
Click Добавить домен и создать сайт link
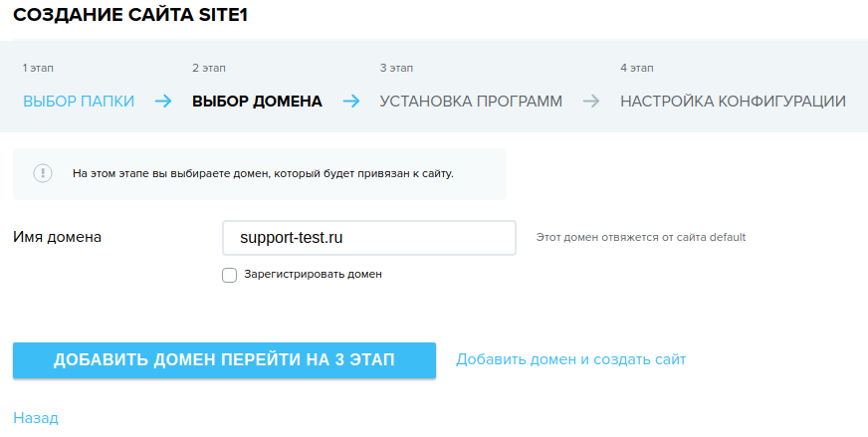click(570, 359)
